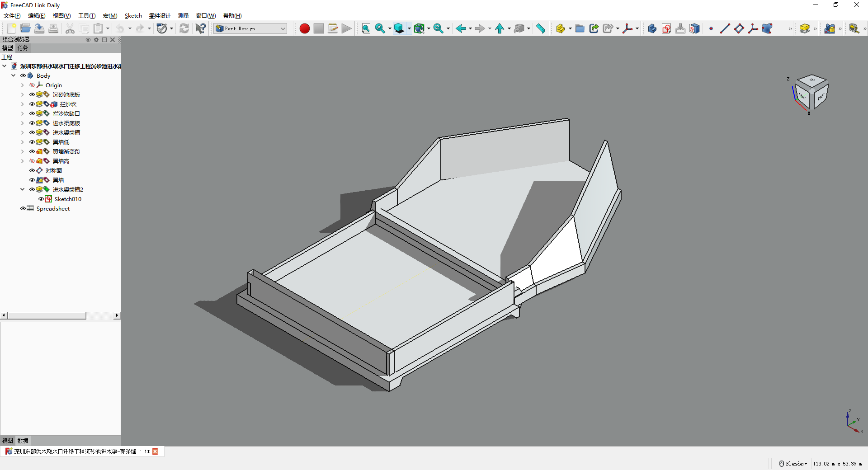Select the Spreadsheet item in tree
The image size is (868, 470).
[x=53, y=209]
